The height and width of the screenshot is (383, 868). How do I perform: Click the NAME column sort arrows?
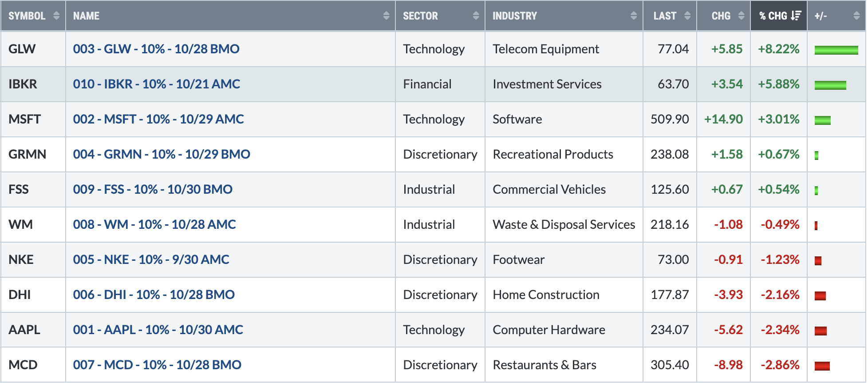[x=386, y=16]
